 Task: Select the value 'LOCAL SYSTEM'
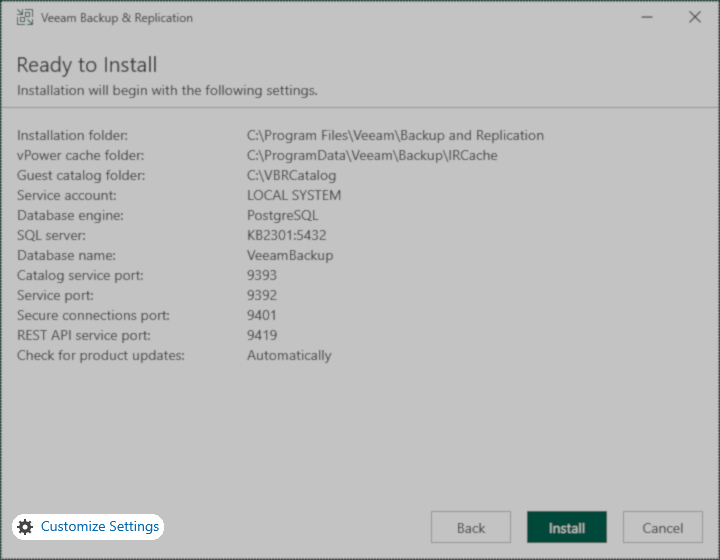pos(294,196)
